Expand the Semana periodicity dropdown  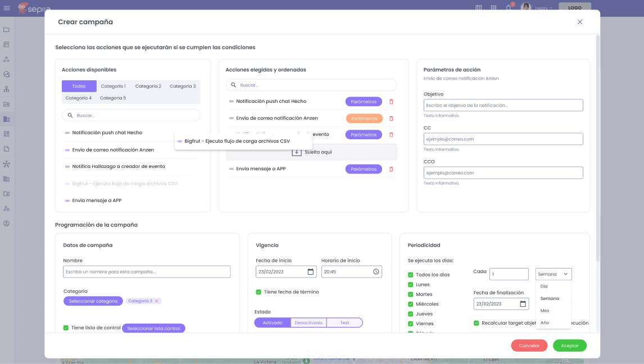553,274
